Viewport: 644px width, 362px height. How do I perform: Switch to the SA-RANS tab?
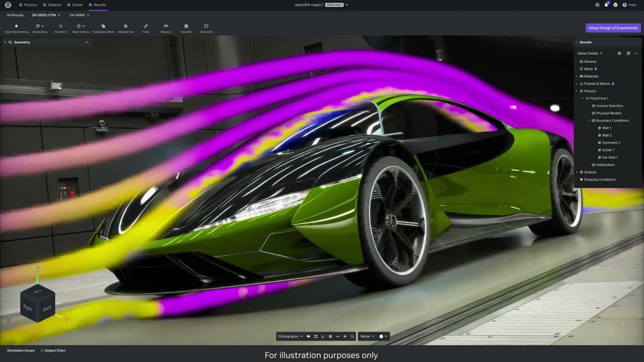click(x=77, y=15)
